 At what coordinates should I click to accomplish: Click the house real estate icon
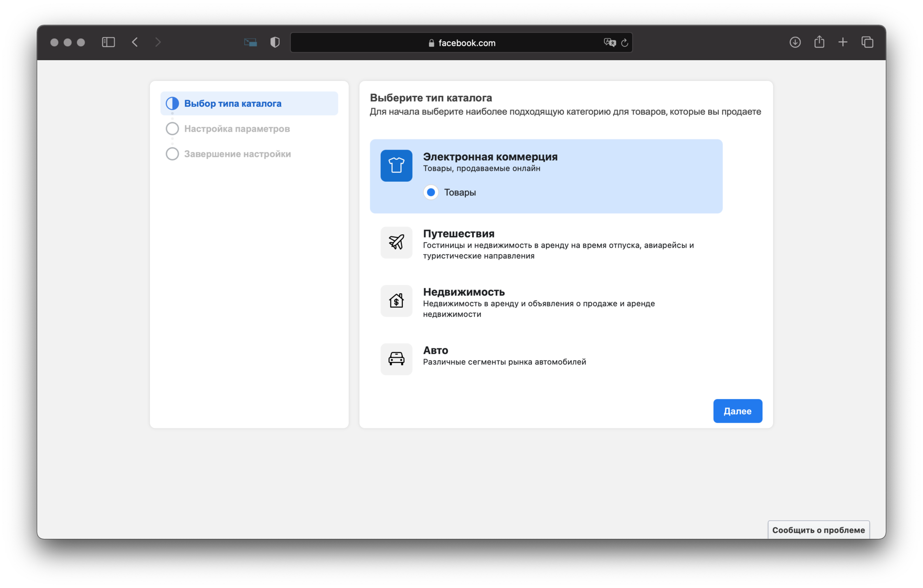pos(396,301)
